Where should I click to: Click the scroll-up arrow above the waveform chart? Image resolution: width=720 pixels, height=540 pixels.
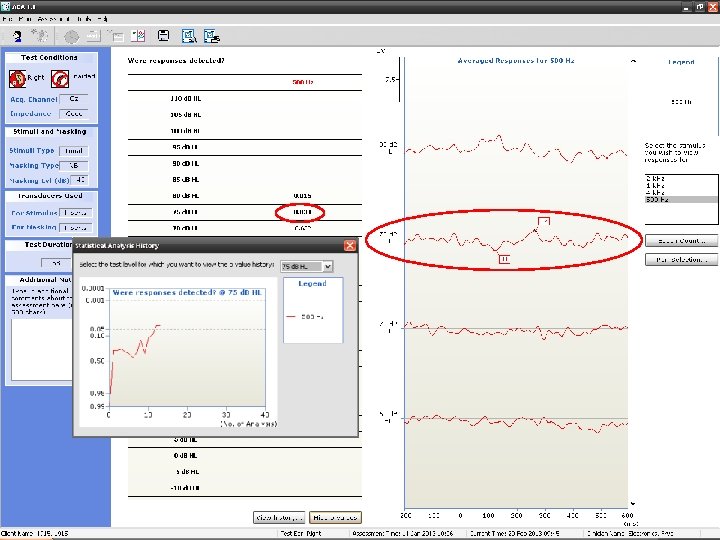633,61
